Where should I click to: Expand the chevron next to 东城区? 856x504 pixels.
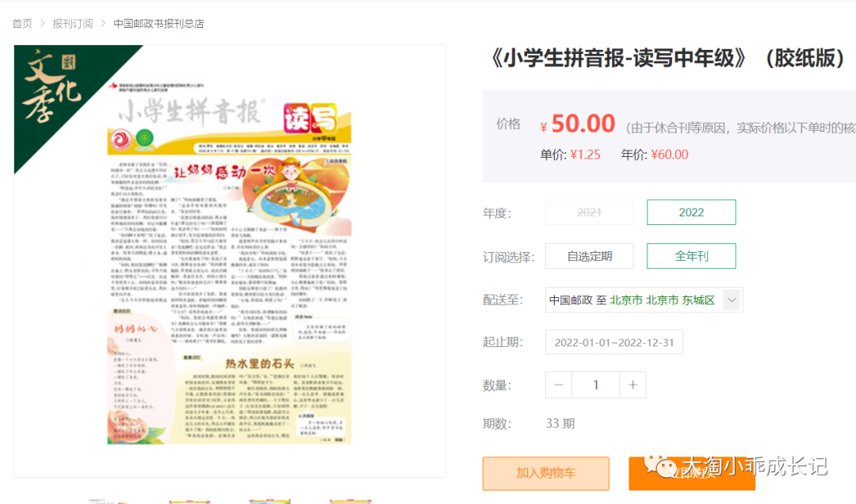[732, 299]
